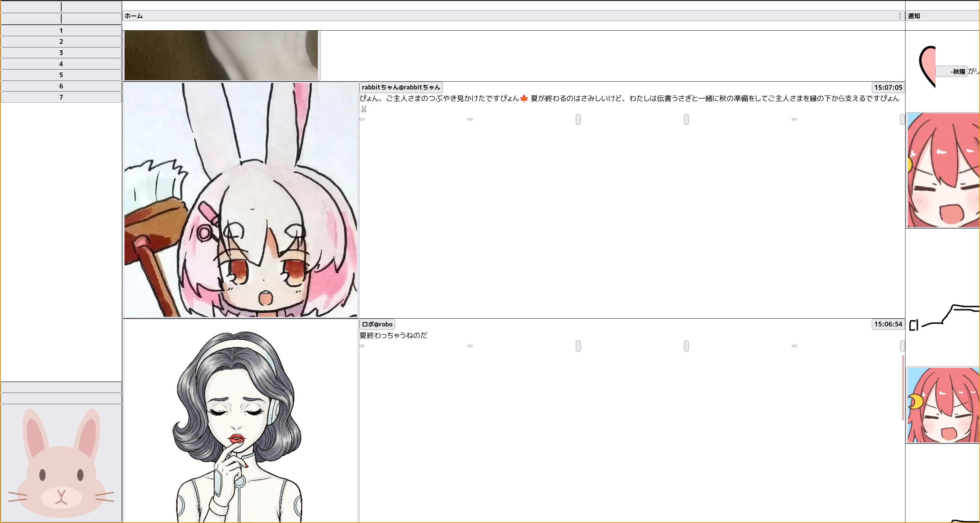
Task: Click the -秋陽 user button in notifications
Action: pyautogui.click(x=952, y=71)
